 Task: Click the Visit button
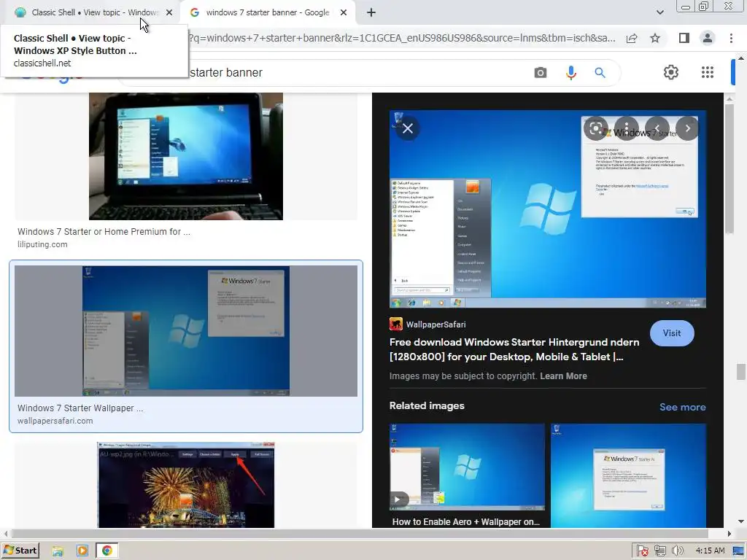click(672, 333)
